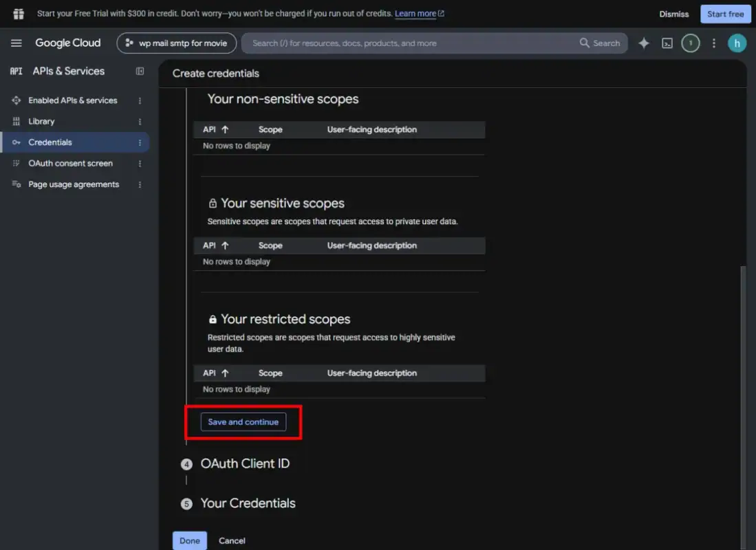
Task: Open Enabled APIs & services more options
Action: pos(140,101)
